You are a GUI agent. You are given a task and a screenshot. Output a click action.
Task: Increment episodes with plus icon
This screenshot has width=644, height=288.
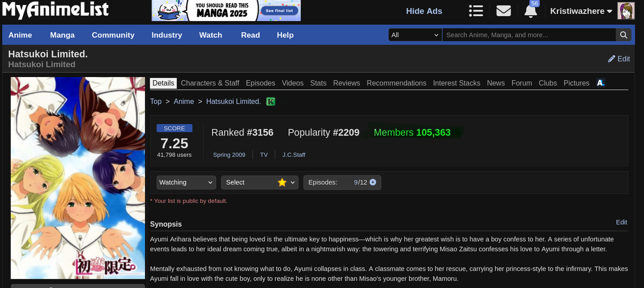pos(373,182)
